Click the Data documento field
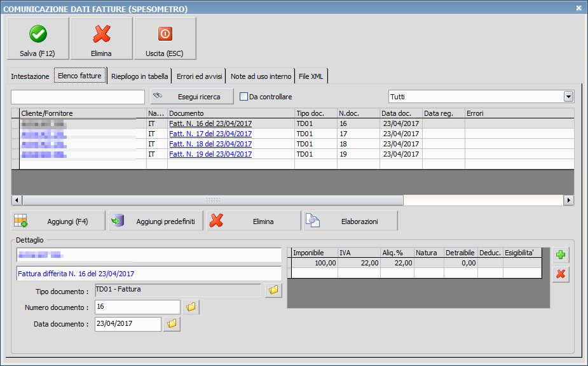 128,323
